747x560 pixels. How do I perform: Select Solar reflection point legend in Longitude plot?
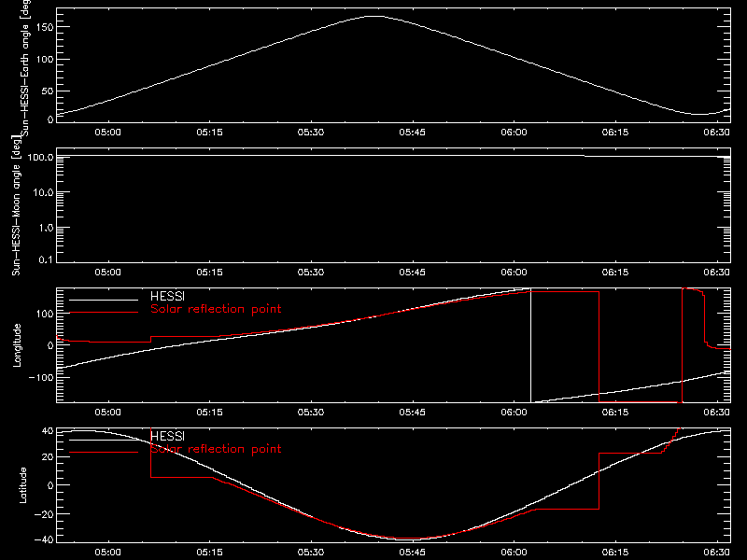click(216, 309)
